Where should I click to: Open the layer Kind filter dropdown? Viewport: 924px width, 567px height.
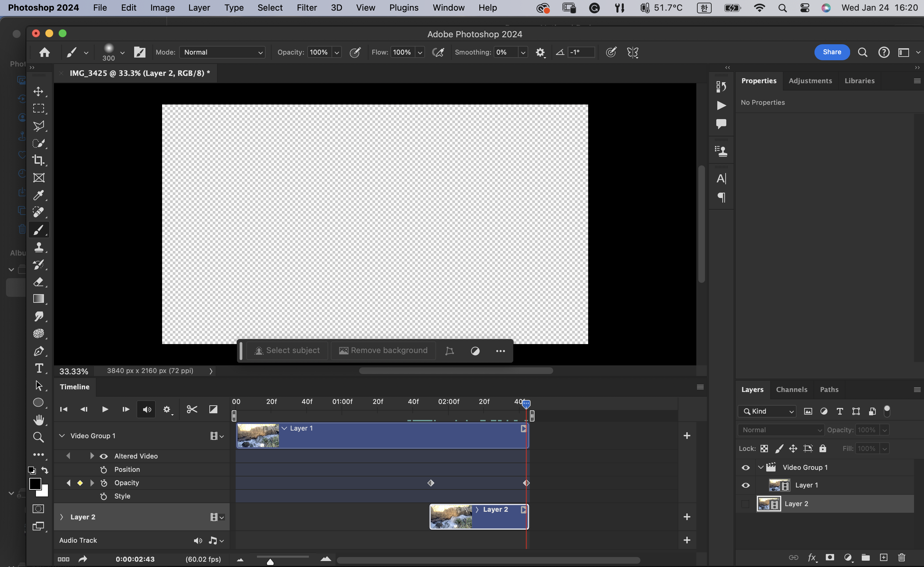(767, 411)
